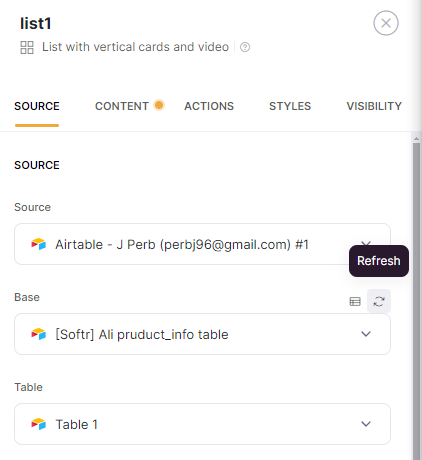Click the scrollbar up arrow

click(416, 138)
